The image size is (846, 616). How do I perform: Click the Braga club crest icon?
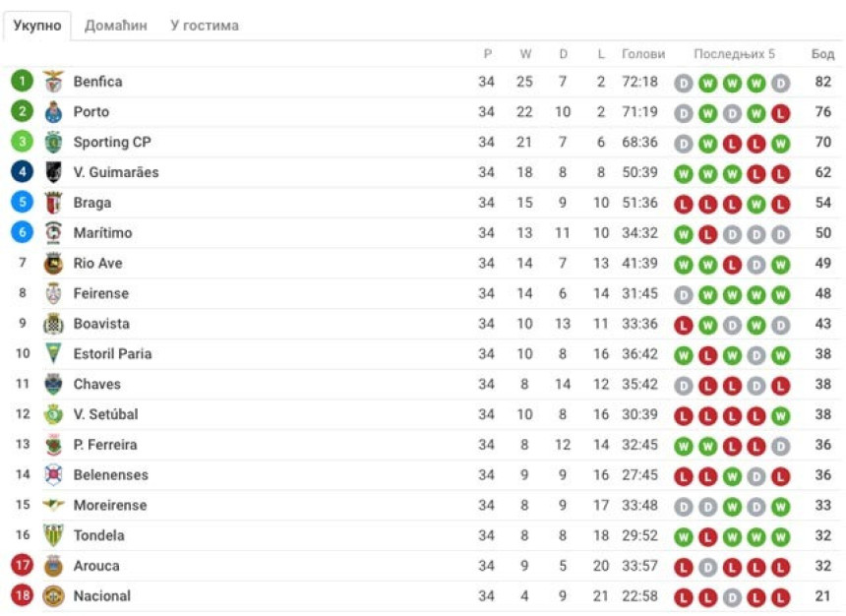pyautogui.click(x=53, y=203)
